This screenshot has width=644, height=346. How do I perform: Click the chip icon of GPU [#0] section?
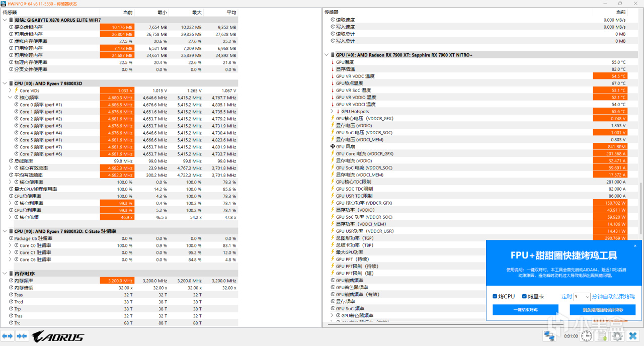click(x=333, y=55)
